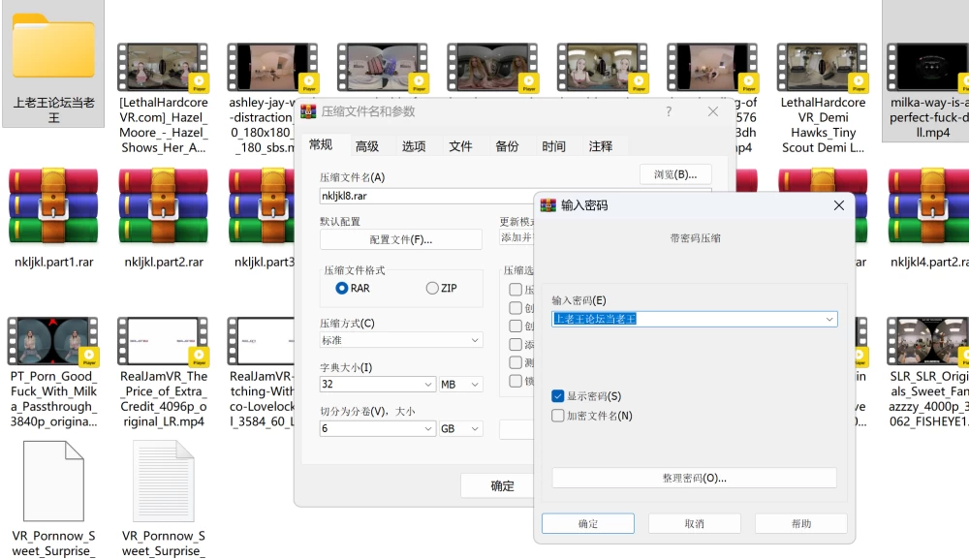Screen dimensions: 969x560
Task: Uncheck 显示密码(S) checkbox
Action: tap(557, 396)
